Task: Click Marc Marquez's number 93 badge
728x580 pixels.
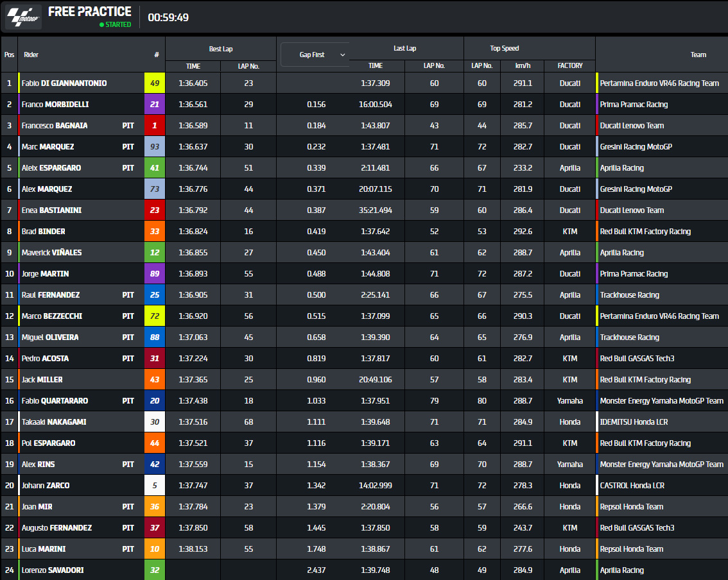Action: (155, 147)
